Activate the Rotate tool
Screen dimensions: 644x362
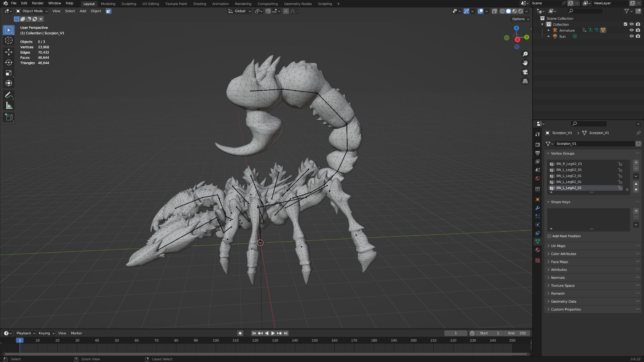[x=9, y=62]
